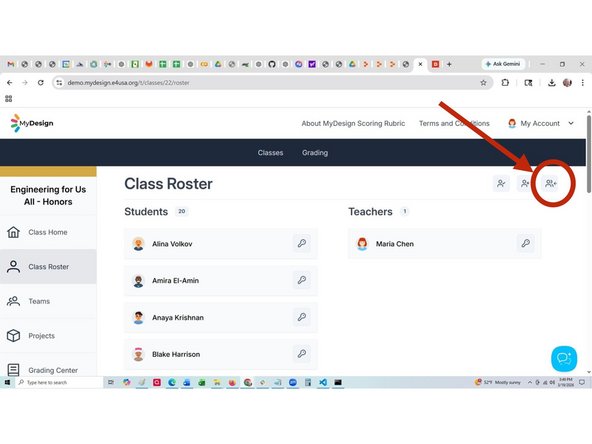The width and height of the screenshot is (592, 444).
Task: Open Microsoft Edge from taskbar
Action: tap(172, 382)
